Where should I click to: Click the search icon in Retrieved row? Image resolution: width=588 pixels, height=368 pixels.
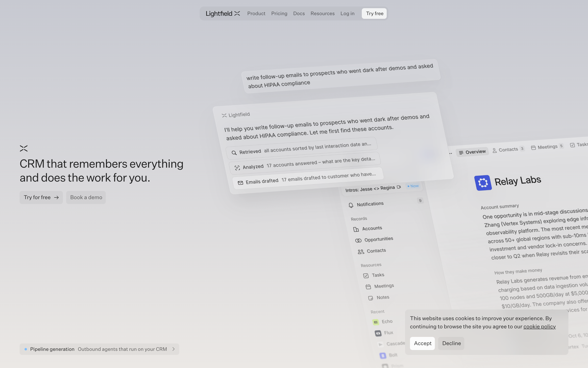[x=234, y=153]
